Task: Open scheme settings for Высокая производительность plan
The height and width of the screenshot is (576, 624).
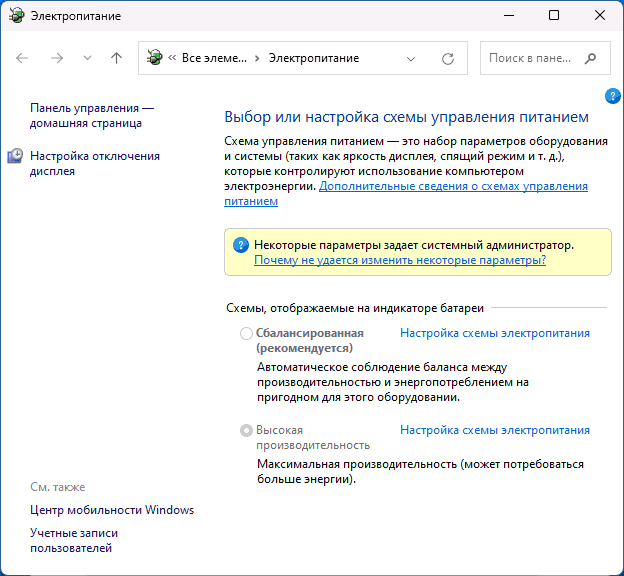Action: 495,430
